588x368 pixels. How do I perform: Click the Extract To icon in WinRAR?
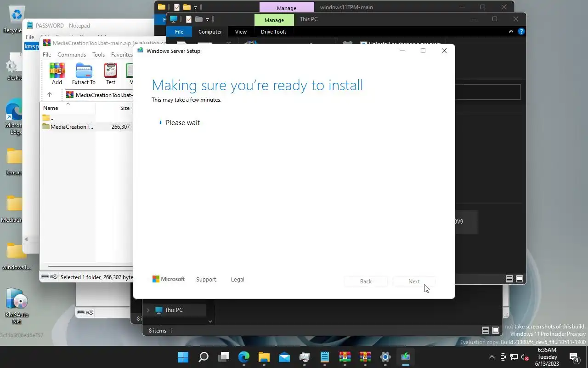(84, 74)
